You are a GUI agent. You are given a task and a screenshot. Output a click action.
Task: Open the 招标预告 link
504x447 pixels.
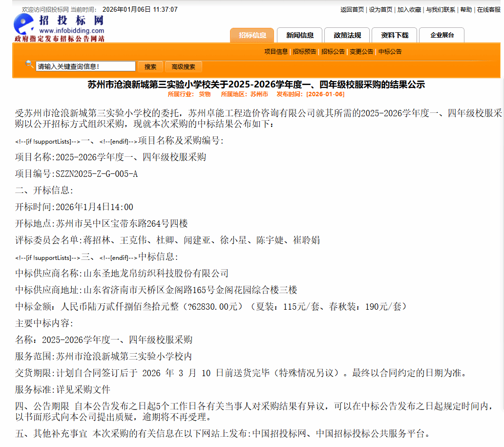[x=304, y=51]
